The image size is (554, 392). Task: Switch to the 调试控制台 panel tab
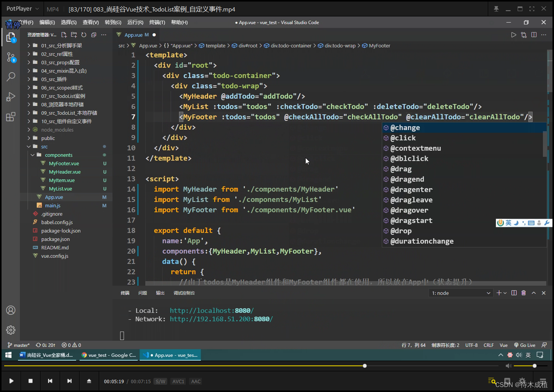point(184,293)
